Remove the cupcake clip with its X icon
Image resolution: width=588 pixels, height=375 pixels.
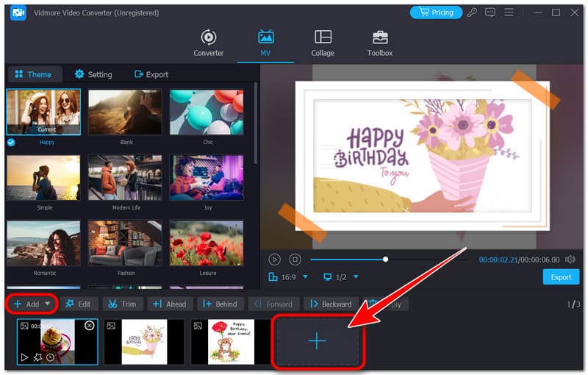pyautogui.click(x=90, y=325)
